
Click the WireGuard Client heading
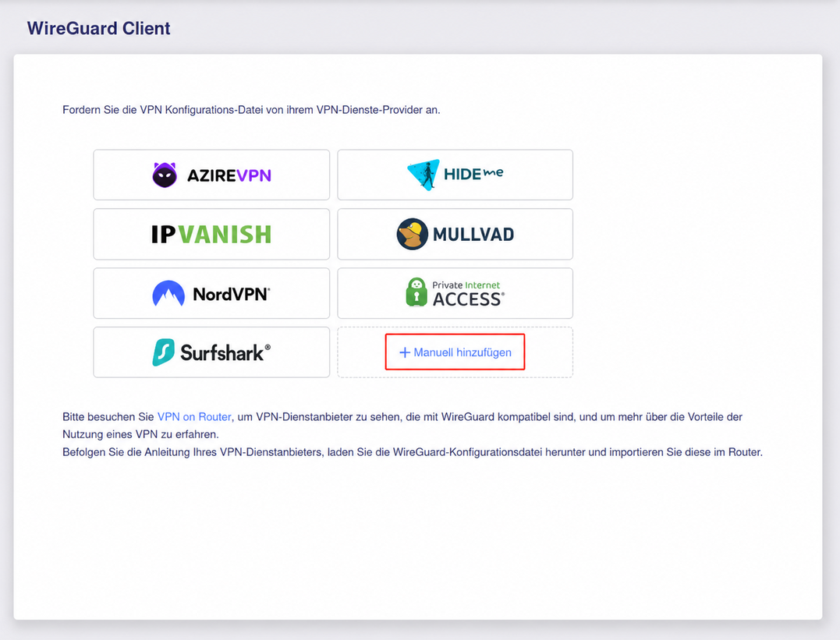click(x=98, y=28)
